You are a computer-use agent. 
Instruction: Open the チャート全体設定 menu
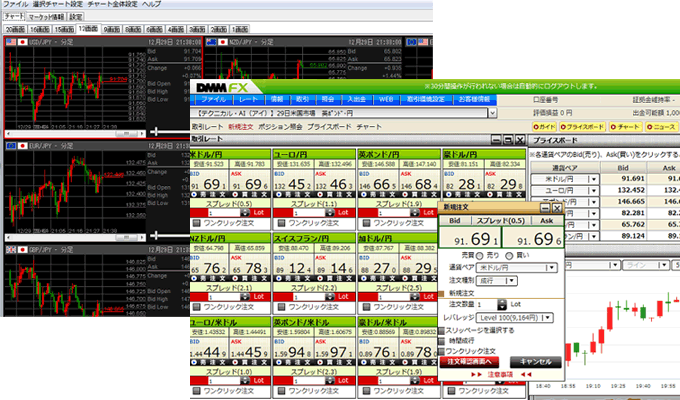(x=112, y=4)
